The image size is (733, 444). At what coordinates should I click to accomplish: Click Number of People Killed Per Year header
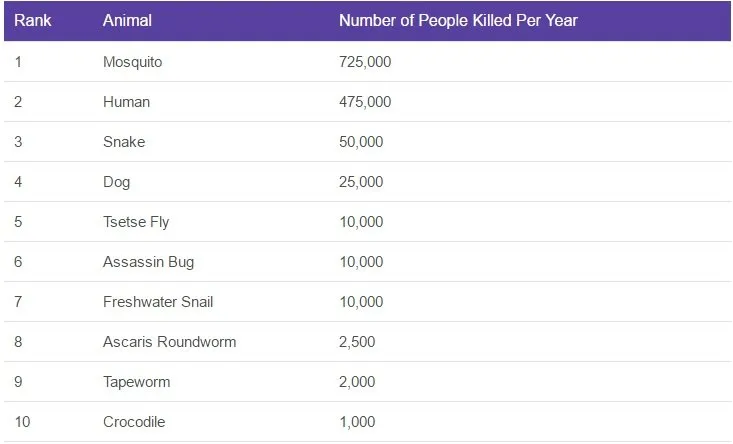click(x=458, y=21)
